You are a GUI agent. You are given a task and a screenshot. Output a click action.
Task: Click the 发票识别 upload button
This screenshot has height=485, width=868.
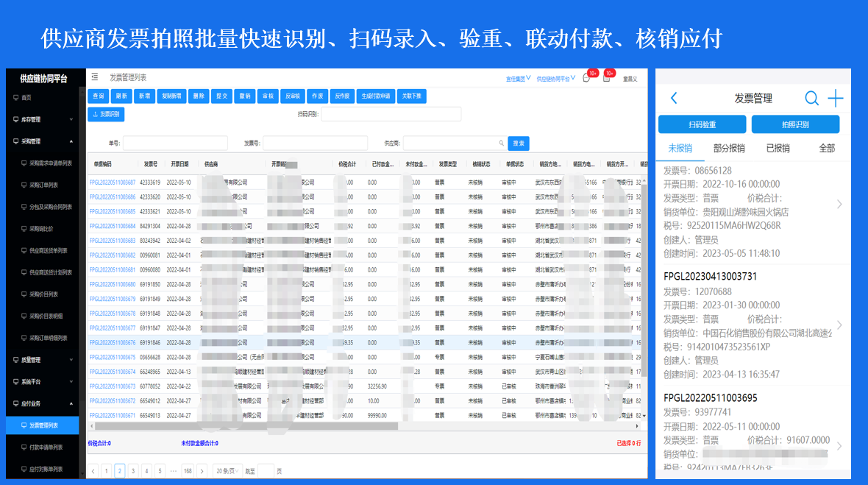click(x=107, y=114)
